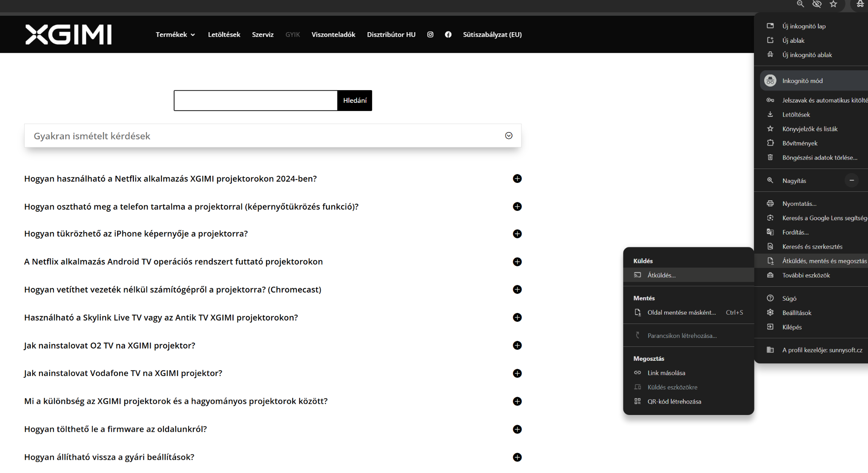Click the save page icon in Mentés
The height and width of the screenshot is (473, 868).
pos(637,313)
